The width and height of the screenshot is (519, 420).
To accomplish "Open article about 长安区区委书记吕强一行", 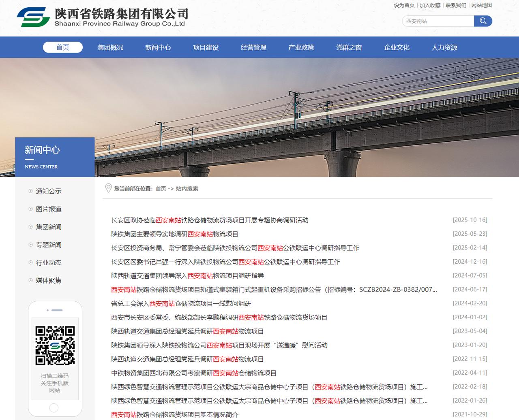I will coord(226,262).
